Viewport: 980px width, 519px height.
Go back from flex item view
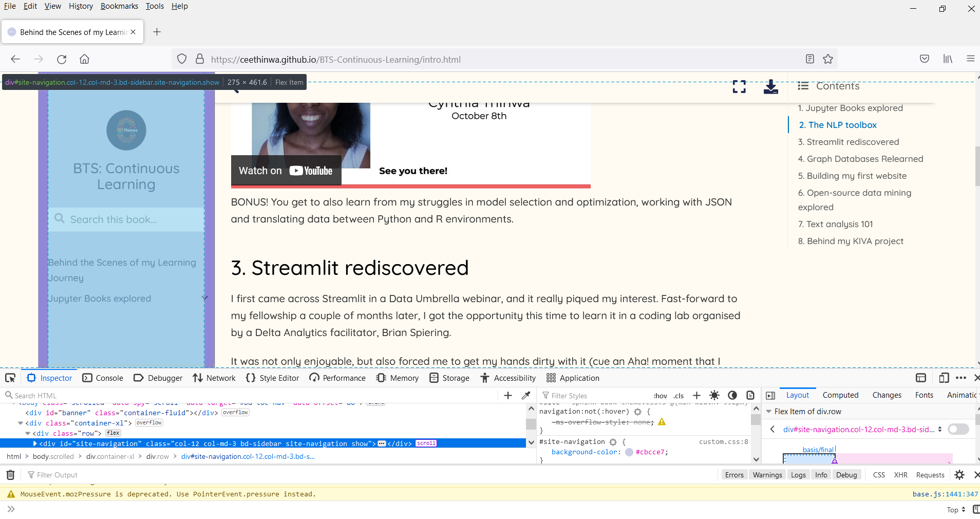tap(772, 429)
